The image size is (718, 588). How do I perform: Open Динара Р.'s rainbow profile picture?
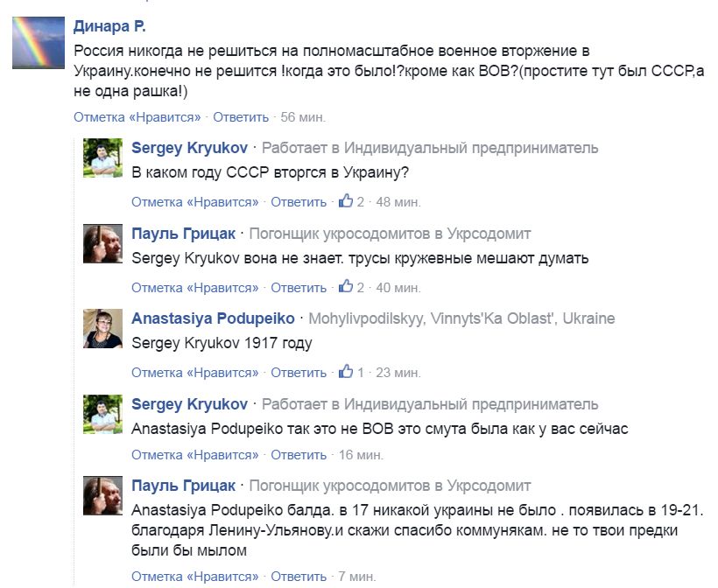coord(38,43)
